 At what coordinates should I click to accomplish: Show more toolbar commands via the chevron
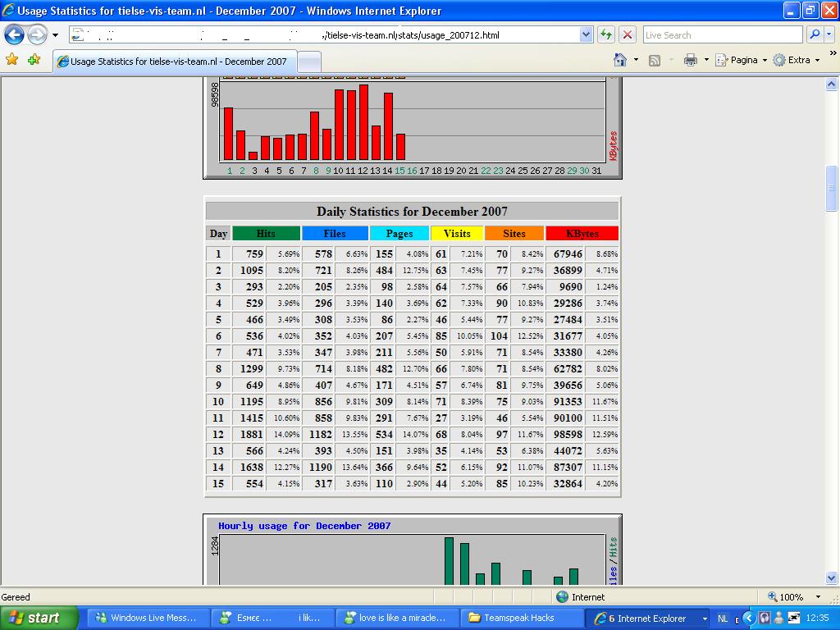833,53
